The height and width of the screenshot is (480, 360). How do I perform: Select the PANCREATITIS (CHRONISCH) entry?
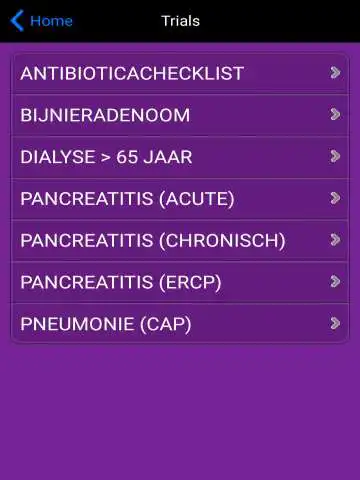tap(180, 240)
